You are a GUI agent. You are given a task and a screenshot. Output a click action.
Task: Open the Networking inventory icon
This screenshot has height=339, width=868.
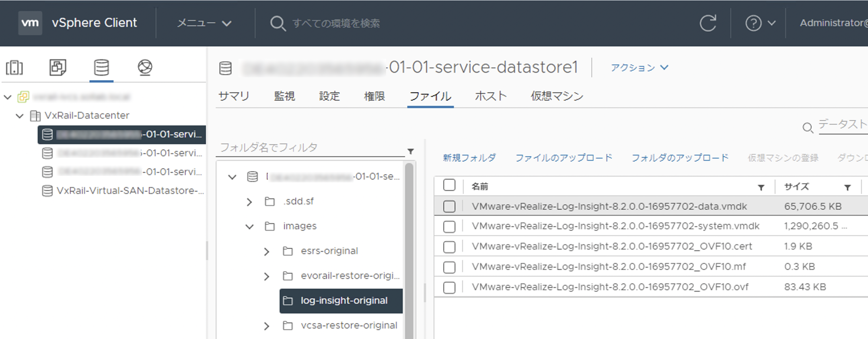[x=145, y=67]
